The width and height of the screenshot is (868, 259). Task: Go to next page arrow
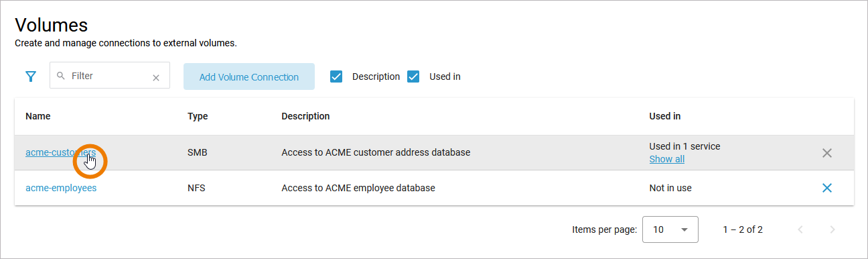[x=833, y=229]
